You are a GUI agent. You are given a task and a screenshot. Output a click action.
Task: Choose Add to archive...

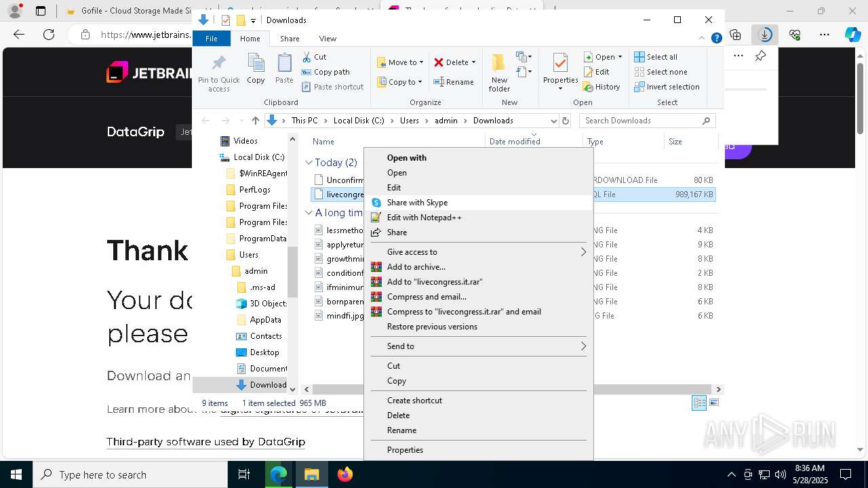479,267
